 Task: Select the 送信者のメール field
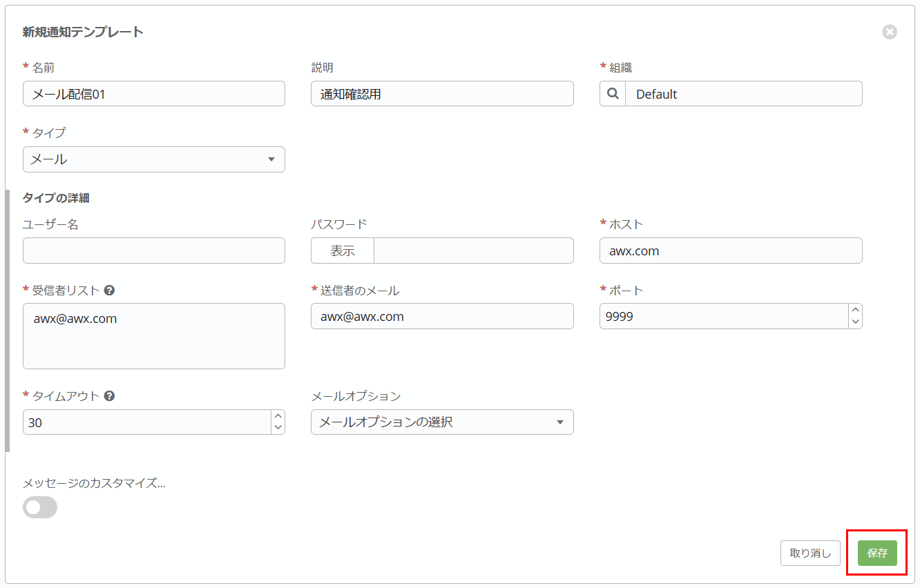pyautogui.click(x=442, y=316)
